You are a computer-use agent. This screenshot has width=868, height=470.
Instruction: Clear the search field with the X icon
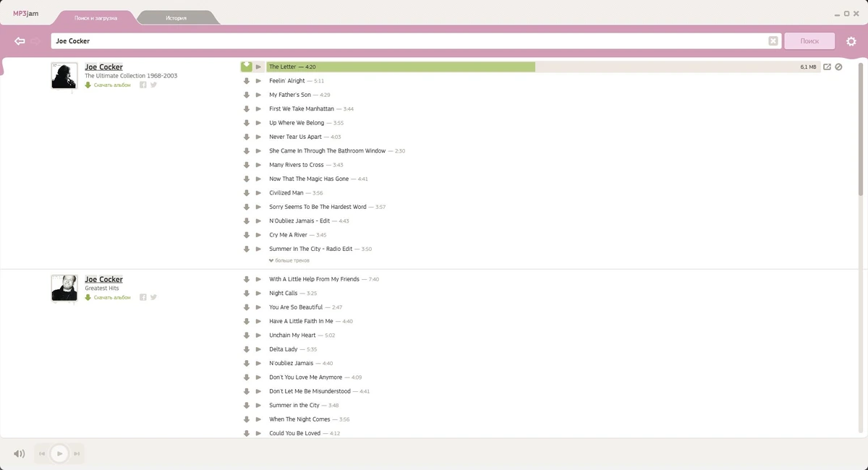(x=773, y=41)
